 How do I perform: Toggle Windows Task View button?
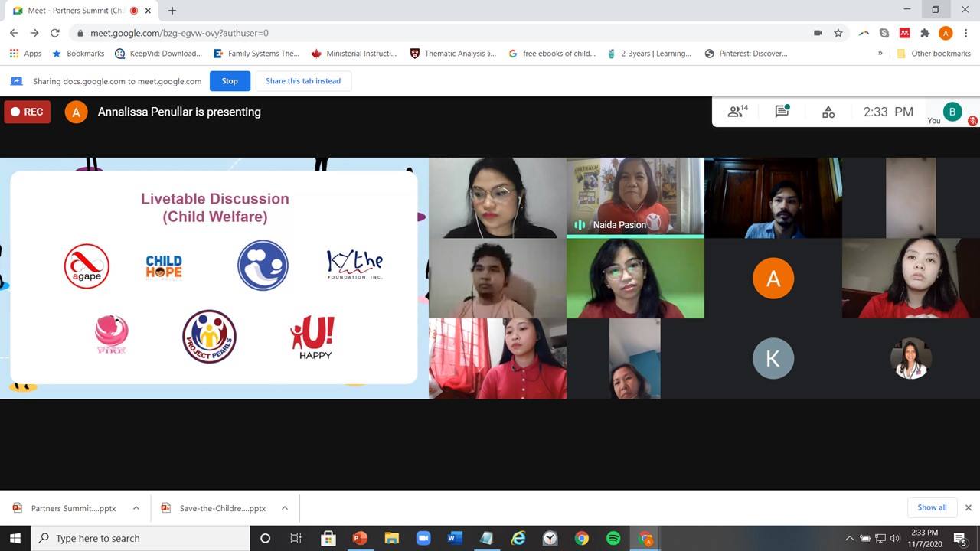click(296, 538)
